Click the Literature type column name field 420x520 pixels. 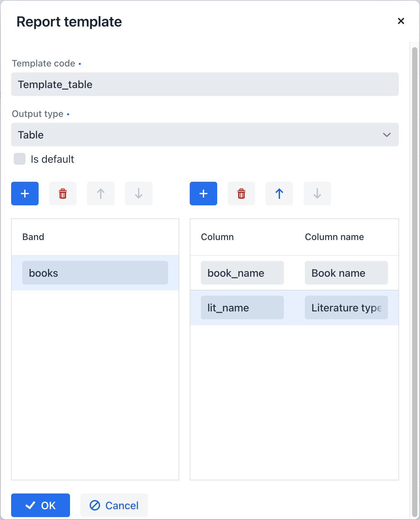[x=346, y=307]
